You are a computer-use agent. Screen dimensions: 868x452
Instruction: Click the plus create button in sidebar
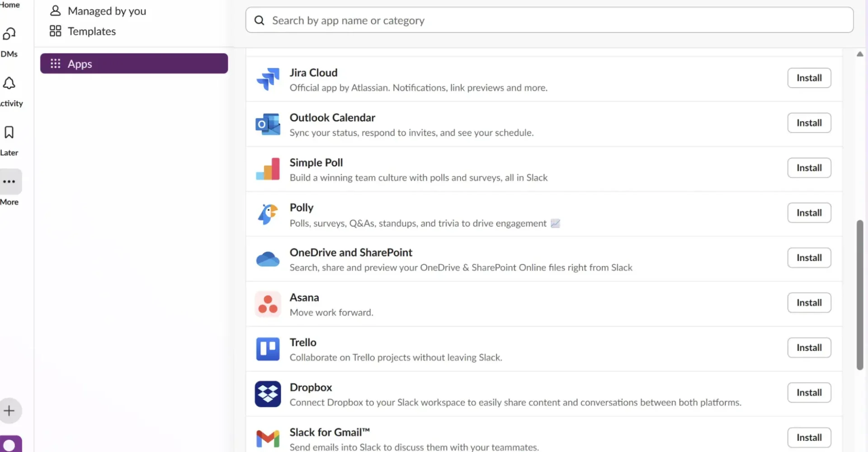tap(9, 411)
